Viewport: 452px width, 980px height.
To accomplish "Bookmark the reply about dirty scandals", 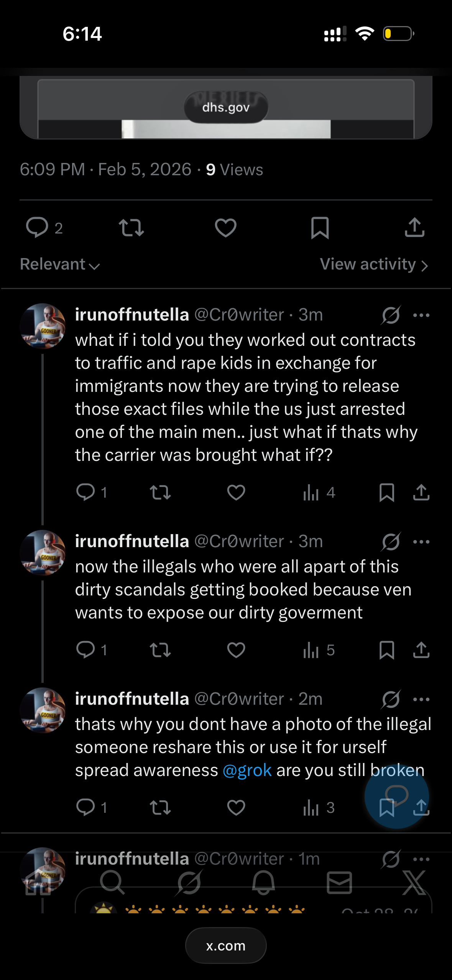I will (x=386, y=650).
